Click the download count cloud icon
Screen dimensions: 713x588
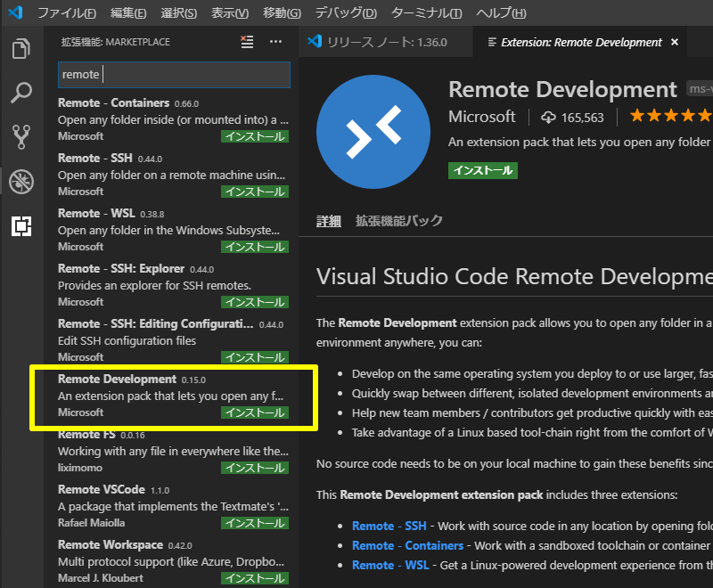click(548, 118)
